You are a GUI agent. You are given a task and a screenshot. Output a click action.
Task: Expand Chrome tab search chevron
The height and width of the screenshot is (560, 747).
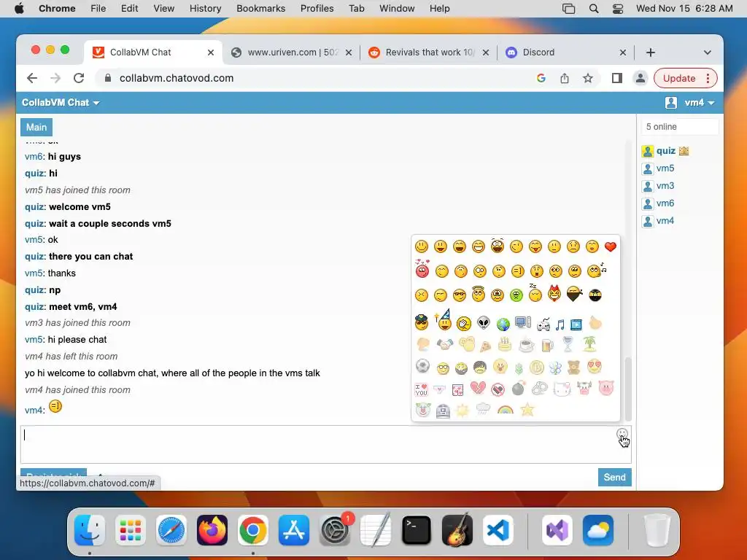[708, 52]
